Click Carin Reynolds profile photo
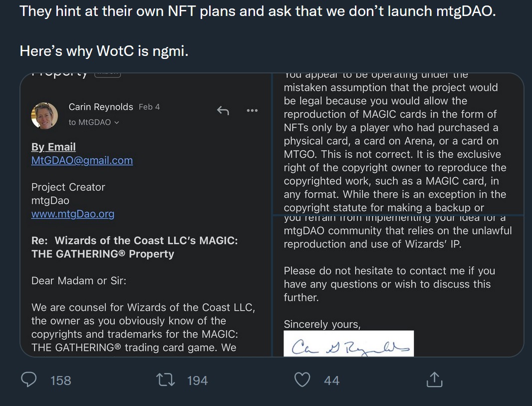This screenshot has width=532, height=406. (x=44, y=116)
